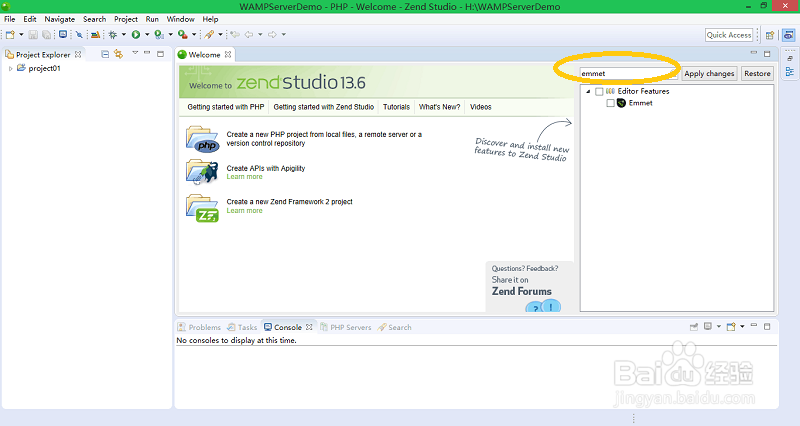Open the Navigate menu
The width and height of the screenshot is (800, 426).
click(x=60, y=19)
